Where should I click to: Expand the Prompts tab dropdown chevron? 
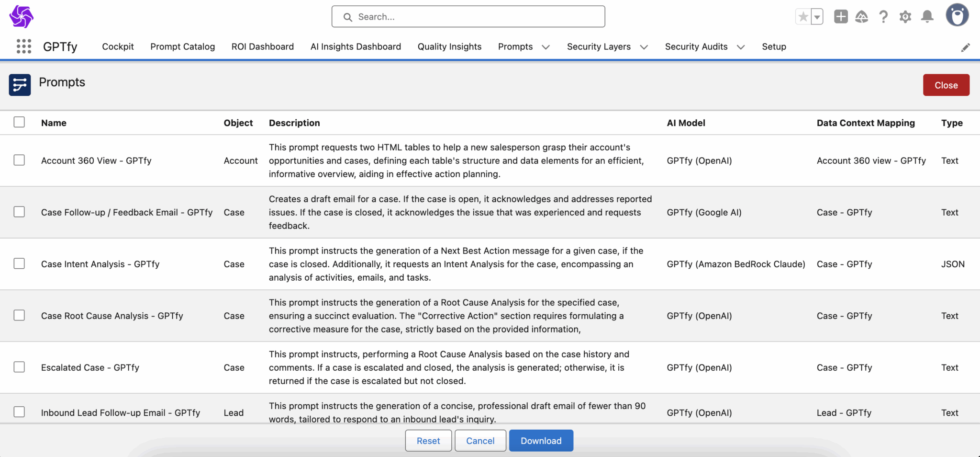(546, 47)
